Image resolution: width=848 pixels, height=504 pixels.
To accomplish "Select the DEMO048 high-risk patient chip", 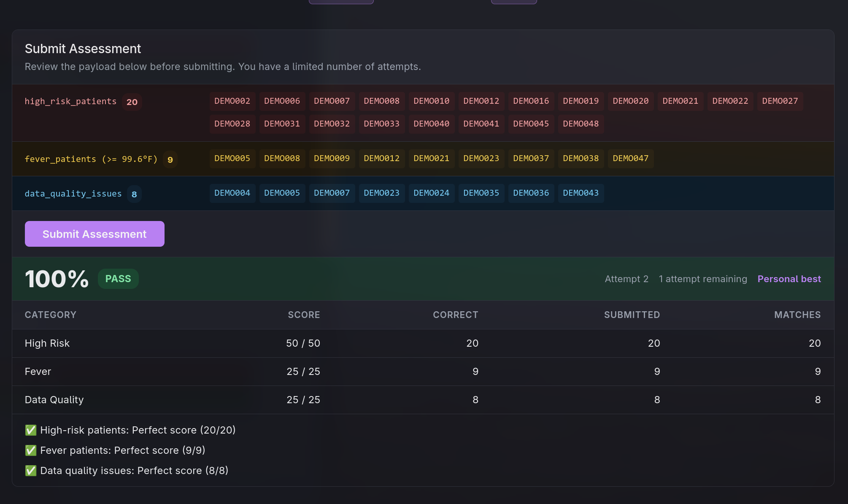I will point(581,124).
